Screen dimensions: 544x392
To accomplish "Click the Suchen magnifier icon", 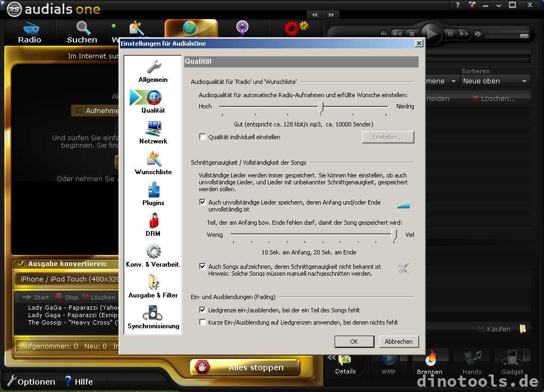I will point(83,28).
